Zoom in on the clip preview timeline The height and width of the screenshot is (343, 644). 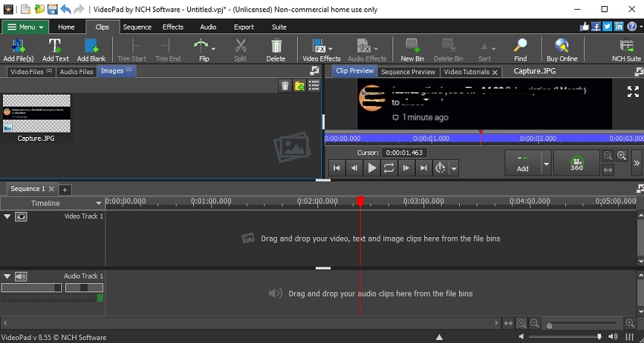[622, 155]
